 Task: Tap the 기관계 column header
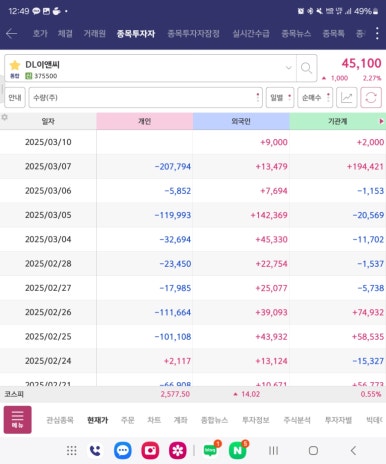click(338, 121)
